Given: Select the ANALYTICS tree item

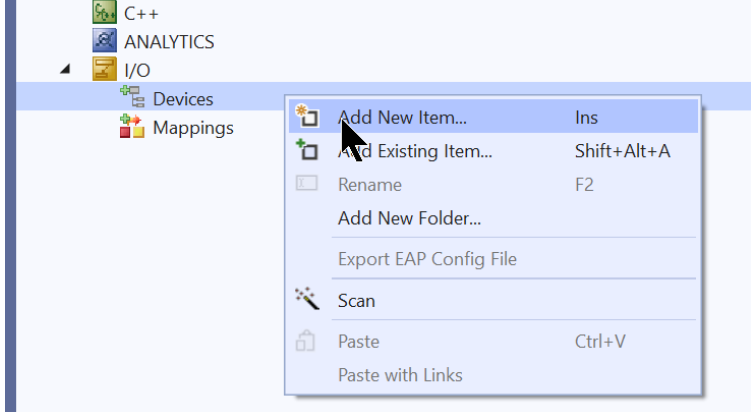Looking at the screenshot, I should pyautogui.click(x=169, y=42).
